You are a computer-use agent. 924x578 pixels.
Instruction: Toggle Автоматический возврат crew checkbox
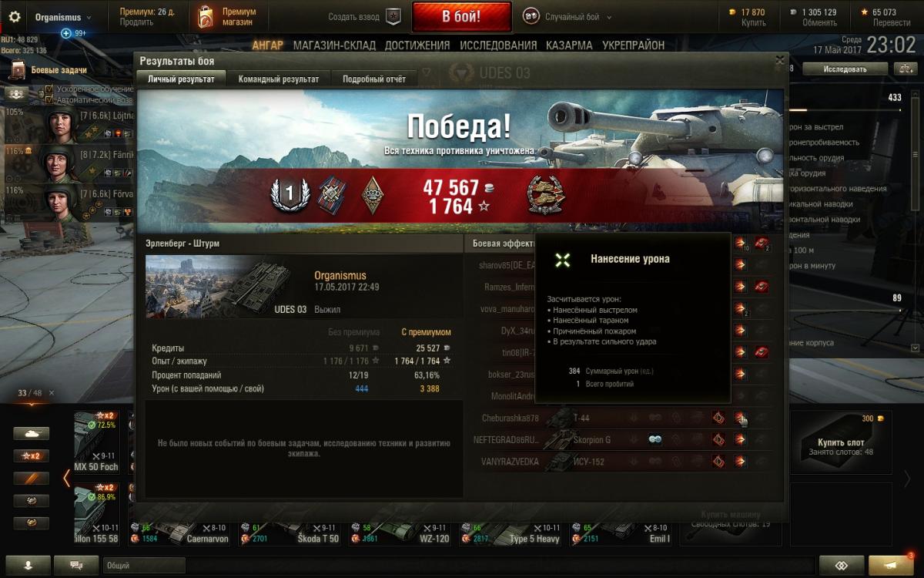[x=49, y=100]
